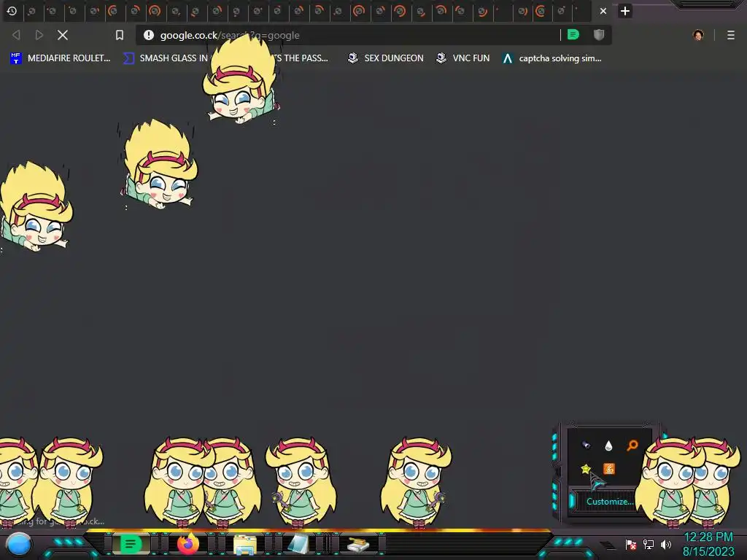Click the orange Java tray icon
Image resolution: width=747 pixels, height=560 pixels.
pos(609,469)
